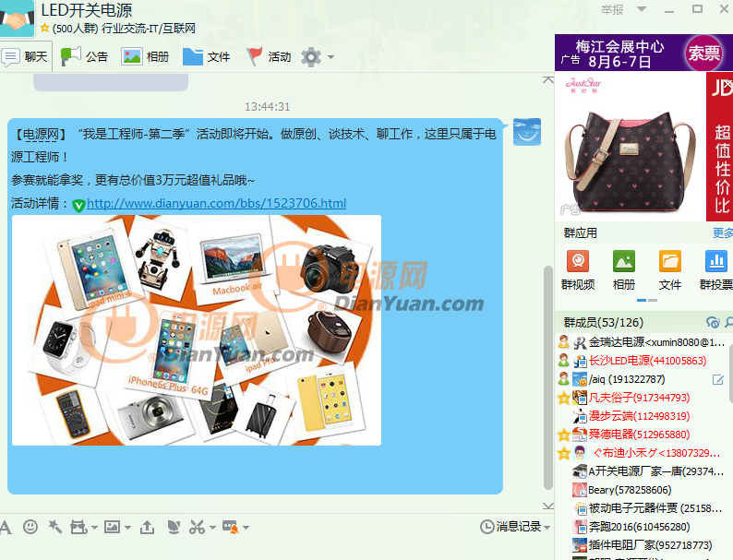The image size is (733, 560).
Task: Click the avatar of 舜德电器
Action: [580, 435]
